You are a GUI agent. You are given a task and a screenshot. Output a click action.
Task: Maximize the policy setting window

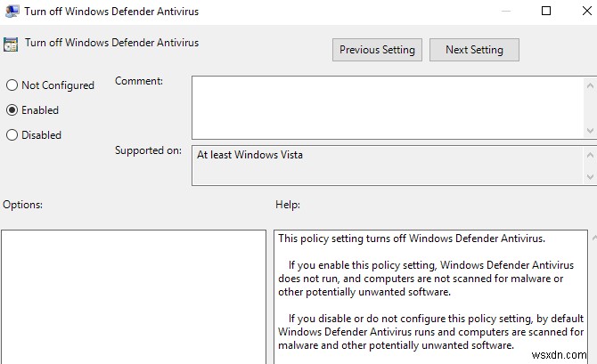coord(545,12)
